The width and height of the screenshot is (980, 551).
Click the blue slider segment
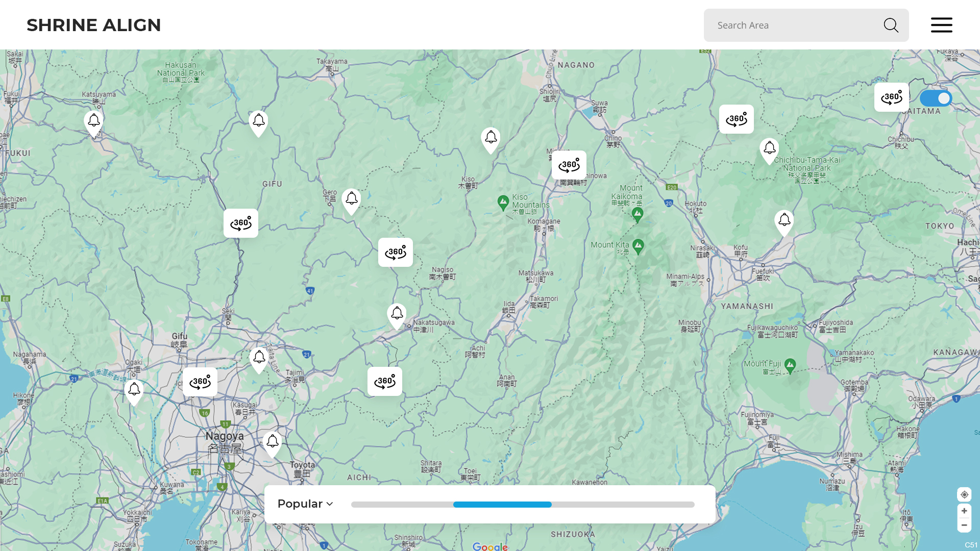502,505
